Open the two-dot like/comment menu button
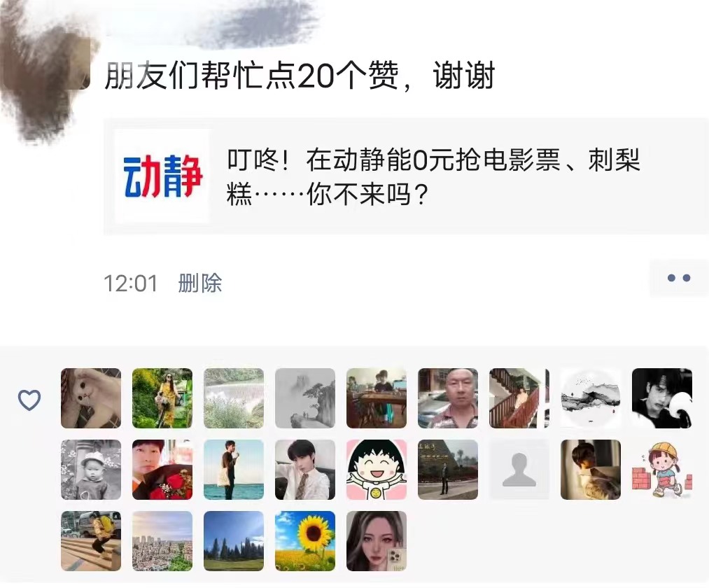The image size is (709, 588). 679,278
